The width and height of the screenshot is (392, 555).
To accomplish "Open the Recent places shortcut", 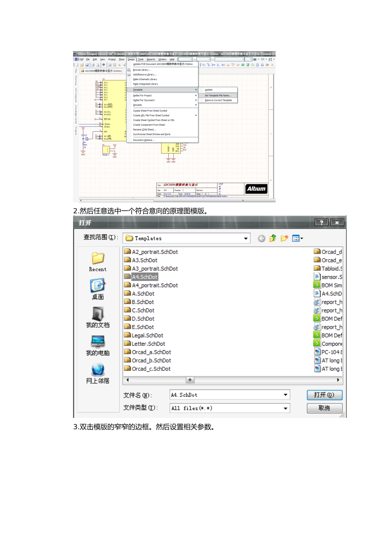I will click(x=98, y=262).
